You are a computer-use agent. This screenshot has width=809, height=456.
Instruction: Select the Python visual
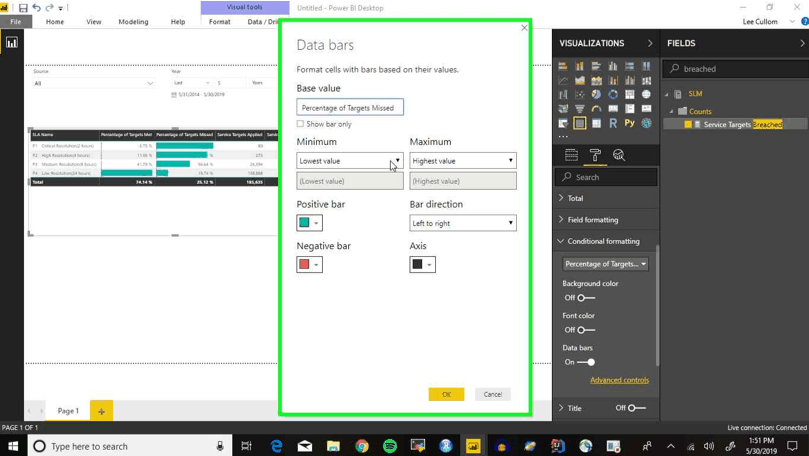tap(629, 123)
